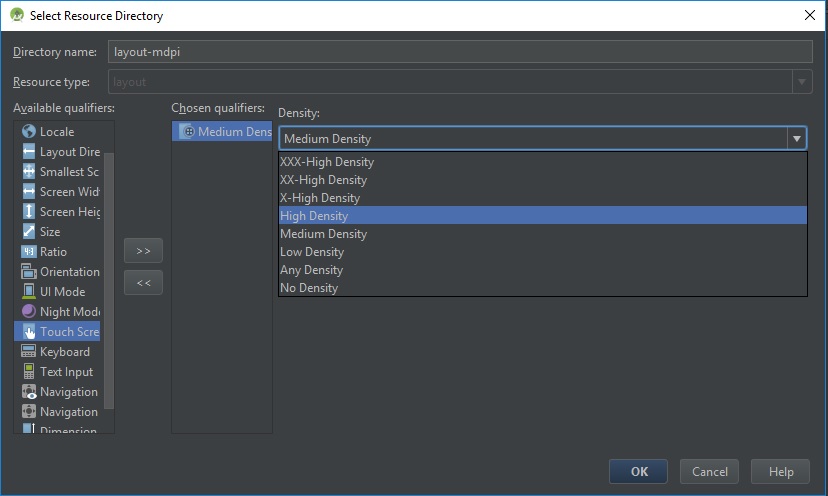828x496 pixels.
Task: Choose No Density option
Action: [x=309, y=288]
